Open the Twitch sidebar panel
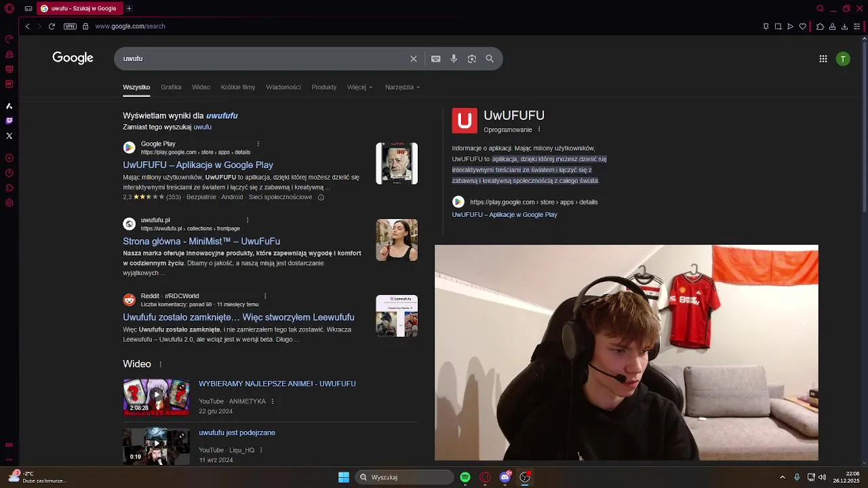This screenshot has width=868, height=488. tap(9, 121)
